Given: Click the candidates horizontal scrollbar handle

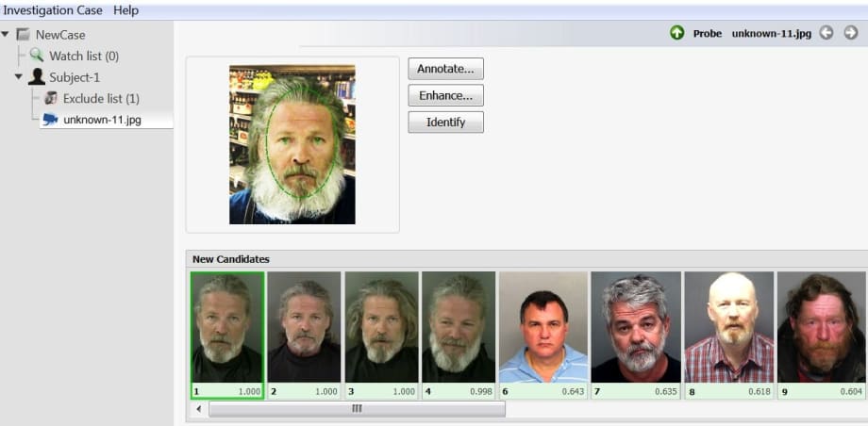Looking at the screenshot, I should (x=357, y=409).
